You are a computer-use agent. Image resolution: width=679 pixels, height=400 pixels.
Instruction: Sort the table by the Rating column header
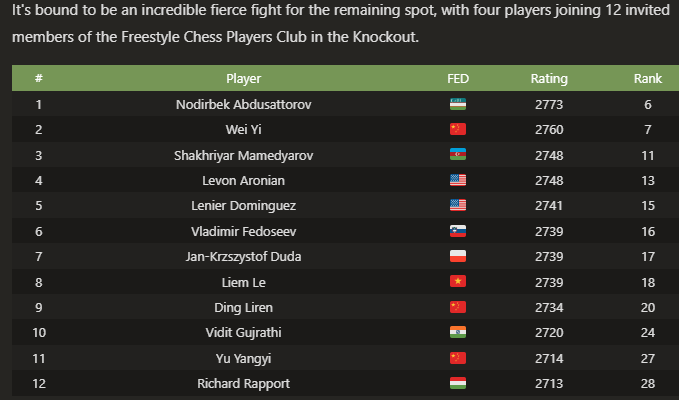click(549, 78)
